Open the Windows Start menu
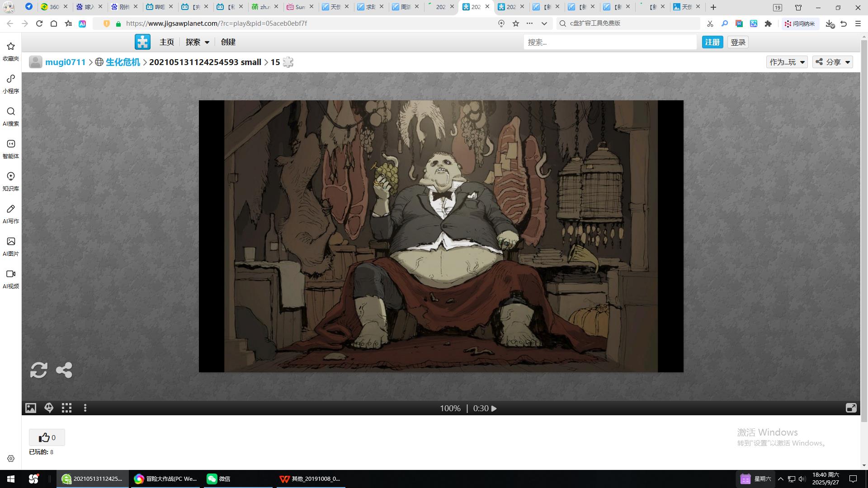 point(11,479)
